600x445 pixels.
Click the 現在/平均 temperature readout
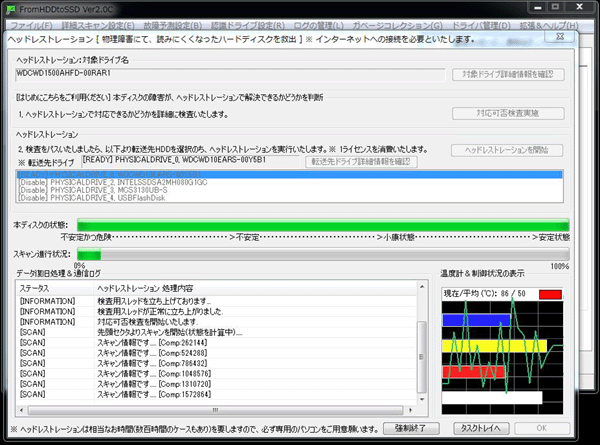point(484,294)
